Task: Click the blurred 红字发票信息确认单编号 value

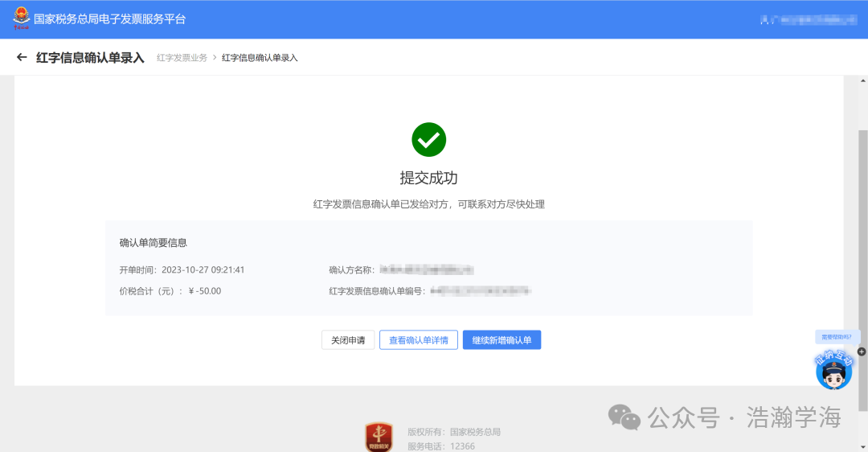Action: tap(480, 290)
